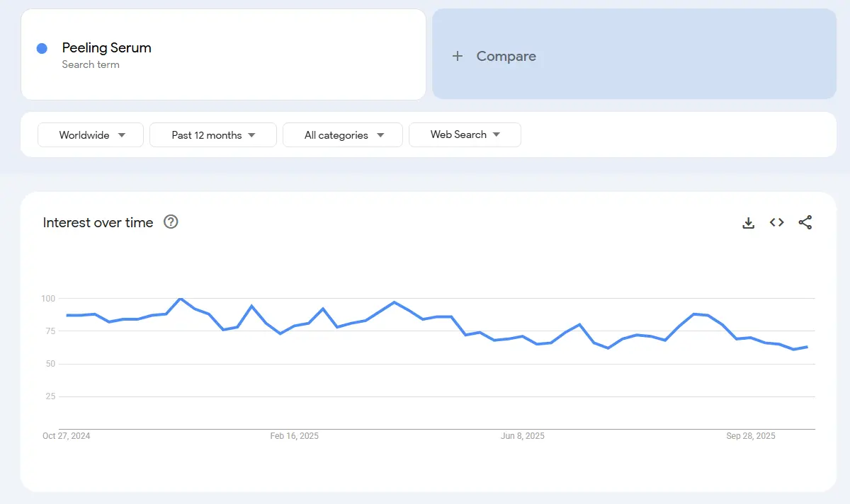Click the Feb 16, 2025 date label

point(294,436)
